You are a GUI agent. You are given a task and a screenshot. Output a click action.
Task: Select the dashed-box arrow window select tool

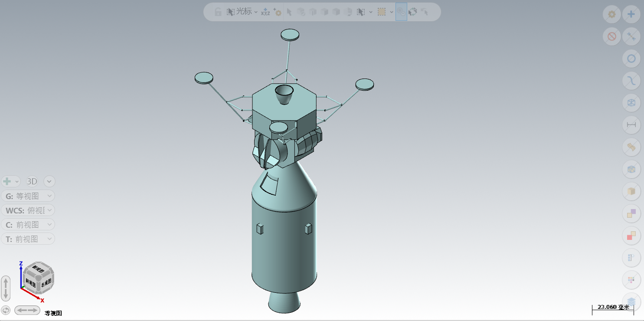pos(361,12)
